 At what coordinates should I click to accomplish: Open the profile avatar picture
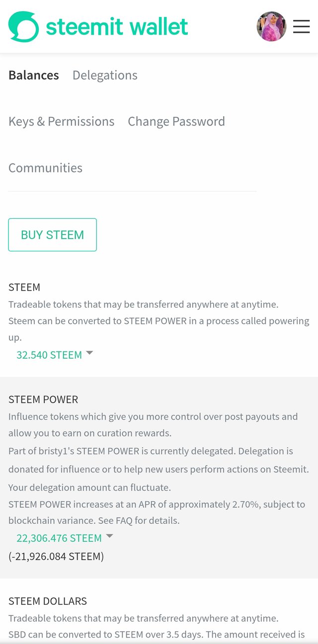271,26
